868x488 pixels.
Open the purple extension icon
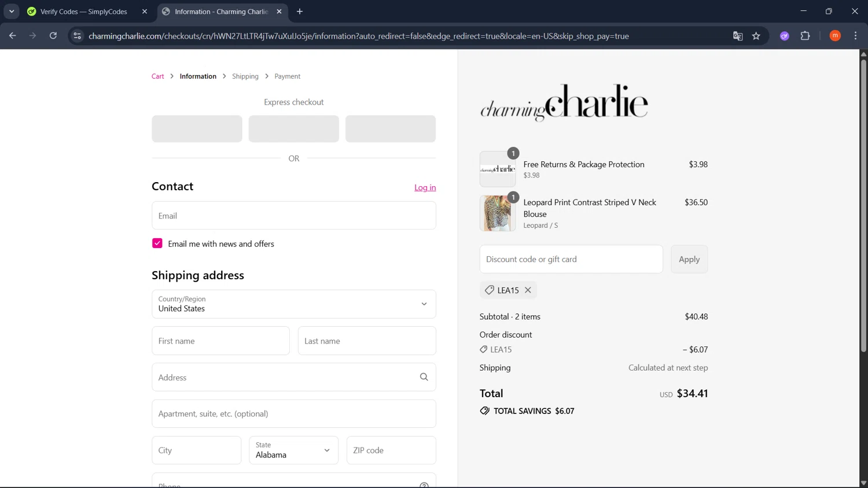(x=785, y=36)
